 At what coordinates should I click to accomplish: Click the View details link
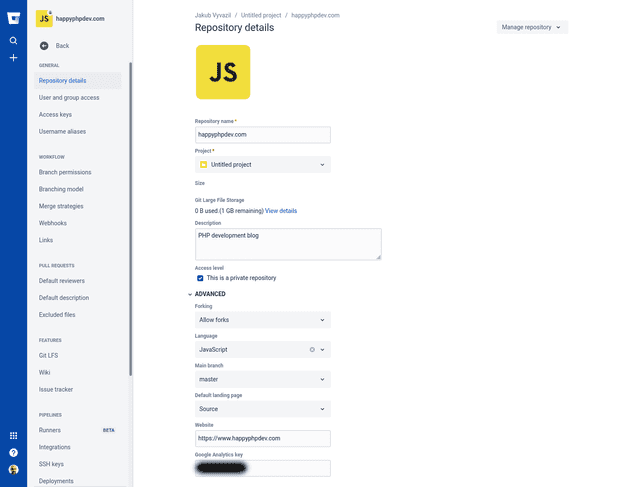click(x=281, y=211)
